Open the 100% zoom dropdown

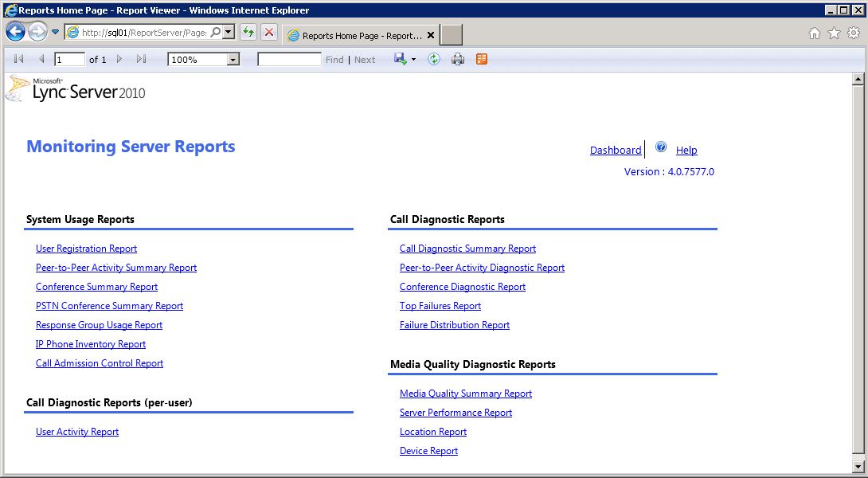click(204, 59)
